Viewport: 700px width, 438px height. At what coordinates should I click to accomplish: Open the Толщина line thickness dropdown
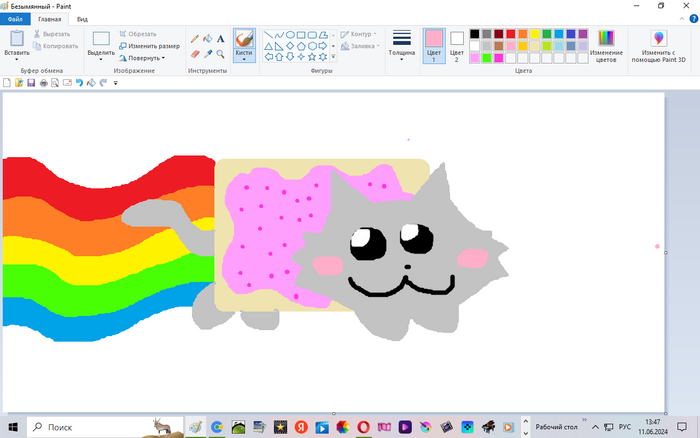coord(402,45)
